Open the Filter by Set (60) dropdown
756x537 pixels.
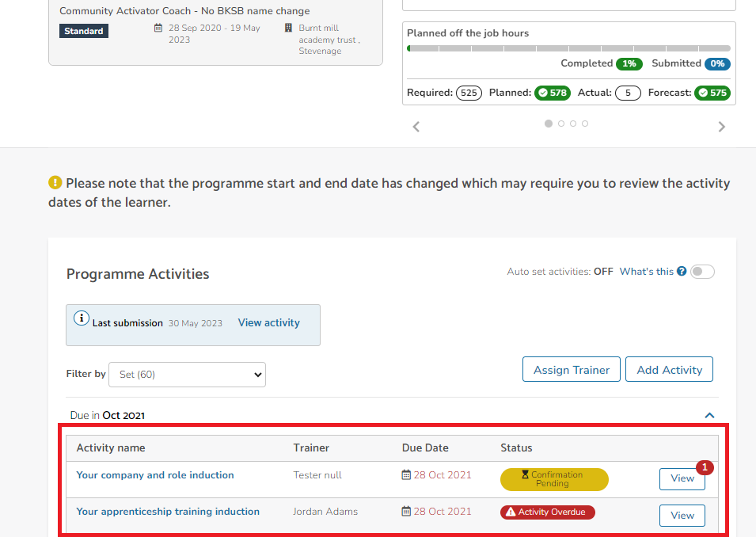187,375
